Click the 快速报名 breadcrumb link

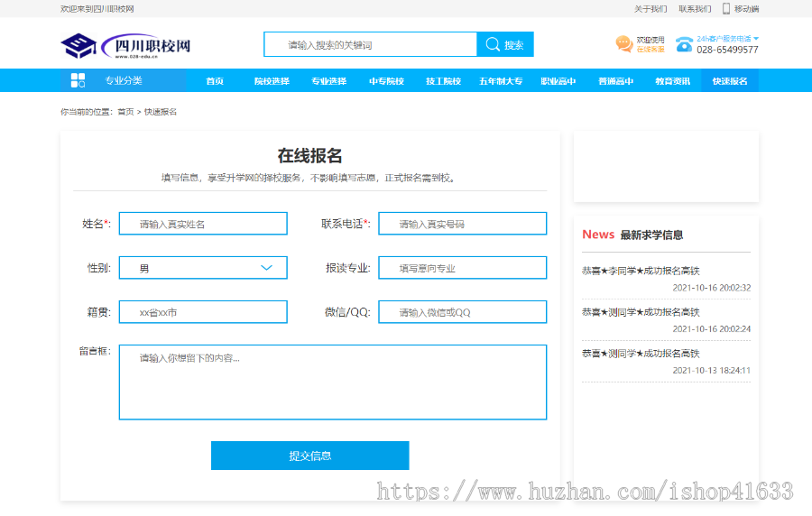pos(161,112)
